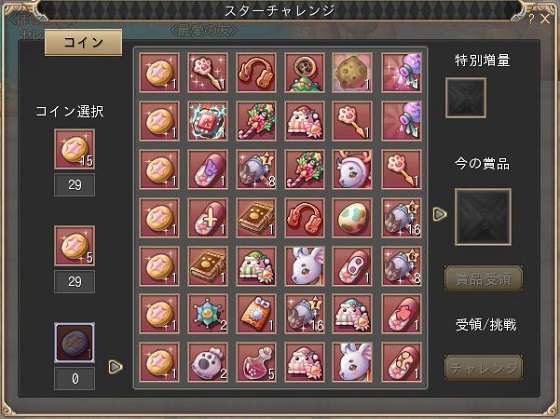This screenshot has width=560, height=419.
Task: Click the arrow beside the coin selection
Action: click(x=115, y=366)
